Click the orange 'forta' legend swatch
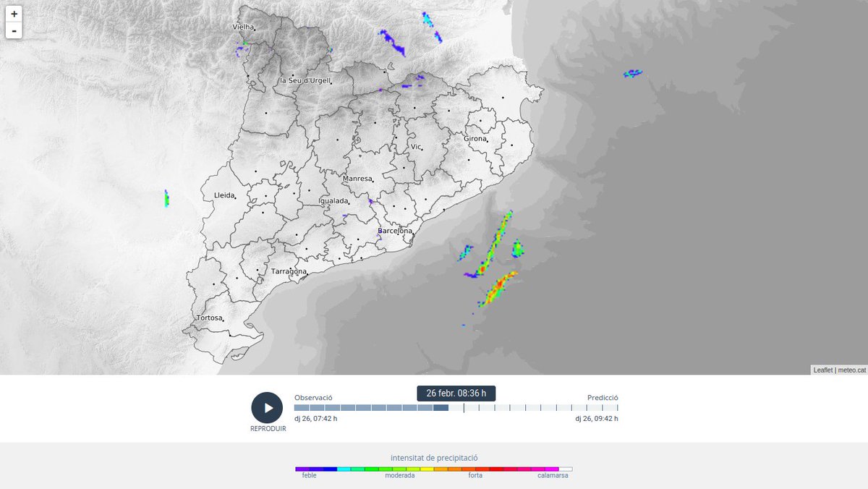The height and width of the screenshot is (489, 868). click(474, 468)
